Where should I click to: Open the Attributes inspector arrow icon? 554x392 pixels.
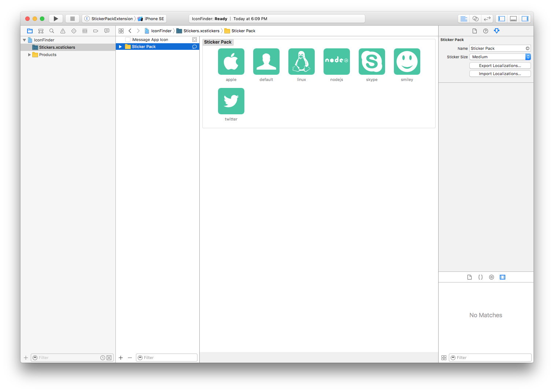coord(496,31)
